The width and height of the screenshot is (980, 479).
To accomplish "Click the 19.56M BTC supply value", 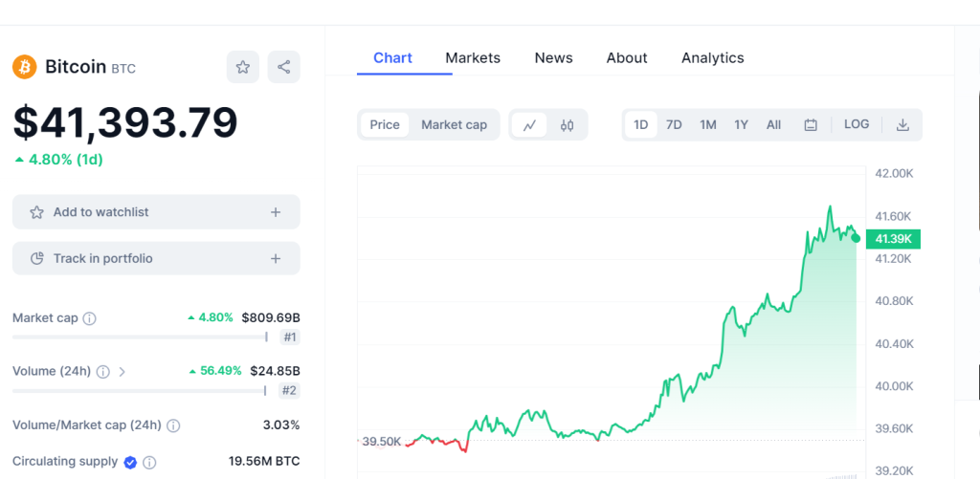I will (264, 462).
